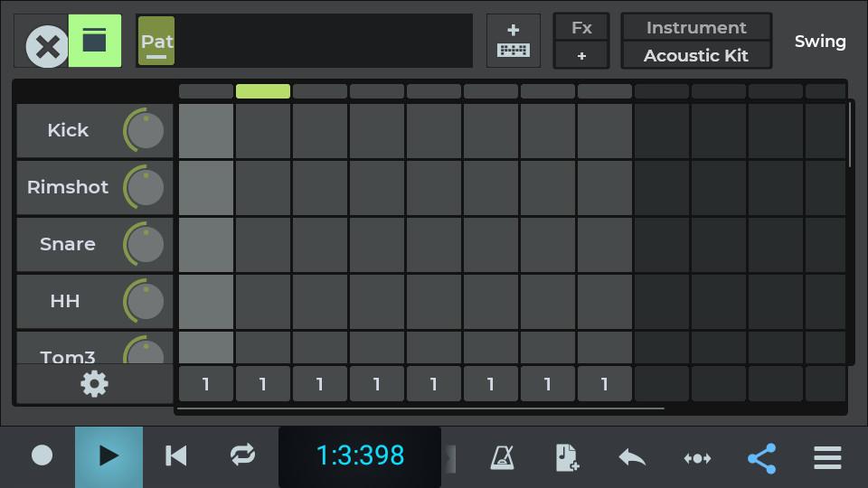Create a new file with the plus-document icon
The height and width of the screenshot is (488, 868).
[567, 457]
